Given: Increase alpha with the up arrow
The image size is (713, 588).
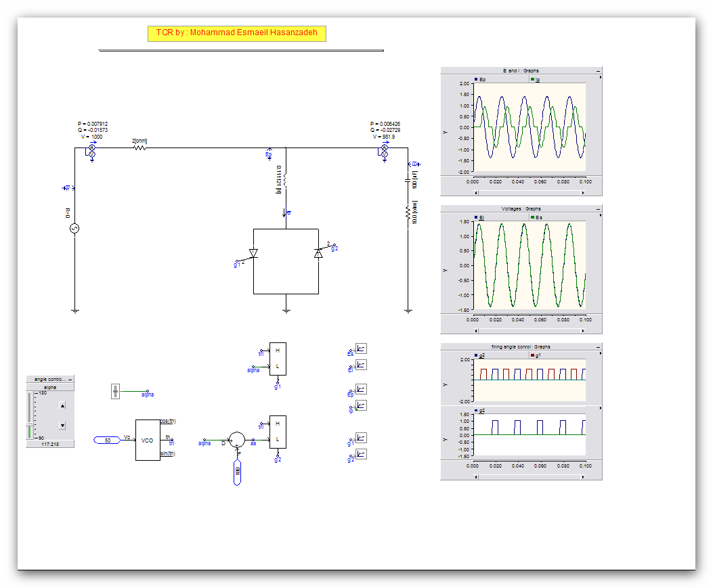Looking at the screenshot, I should [x=62, y=405].
